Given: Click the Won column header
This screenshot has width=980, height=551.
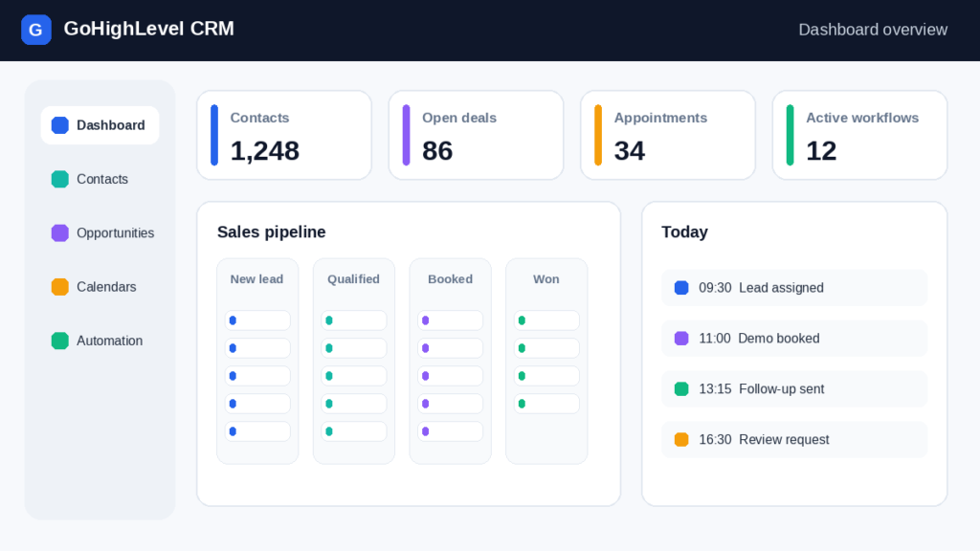Looking at the screenshot, I should [x=546, y=279].
